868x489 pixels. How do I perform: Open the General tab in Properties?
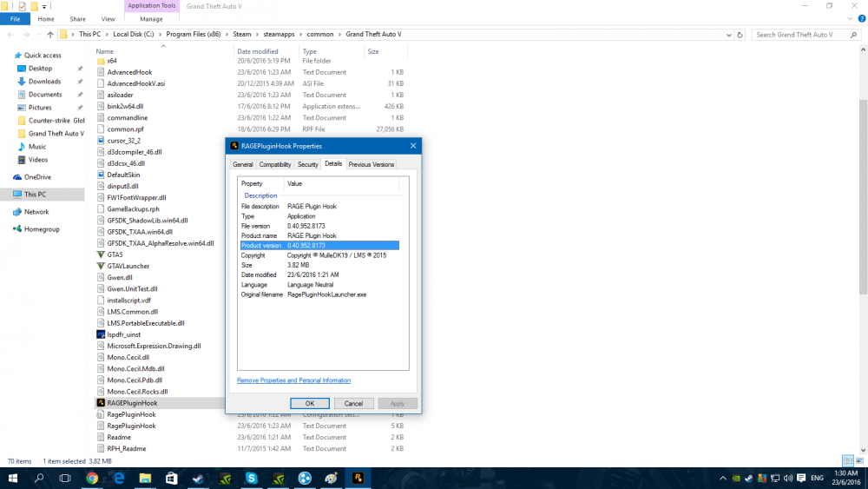click(x=242, y=164)
